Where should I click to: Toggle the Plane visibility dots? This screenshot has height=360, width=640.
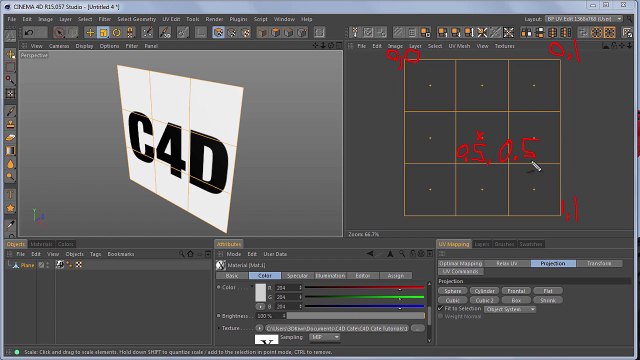coord(48,265)
